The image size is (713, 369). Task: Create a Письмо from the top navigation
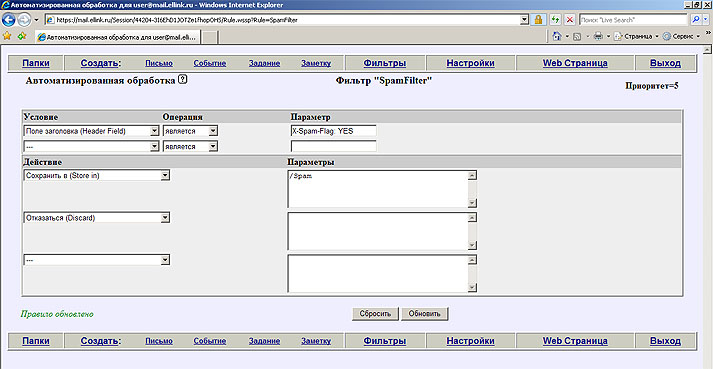pyautogui.click(x=159, y=64)
